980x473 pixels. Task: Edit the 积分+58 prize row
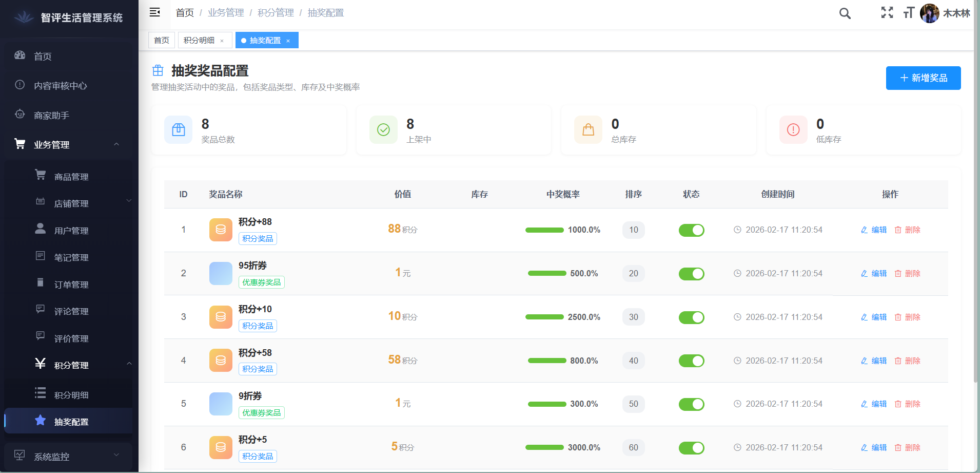[874, 361]
